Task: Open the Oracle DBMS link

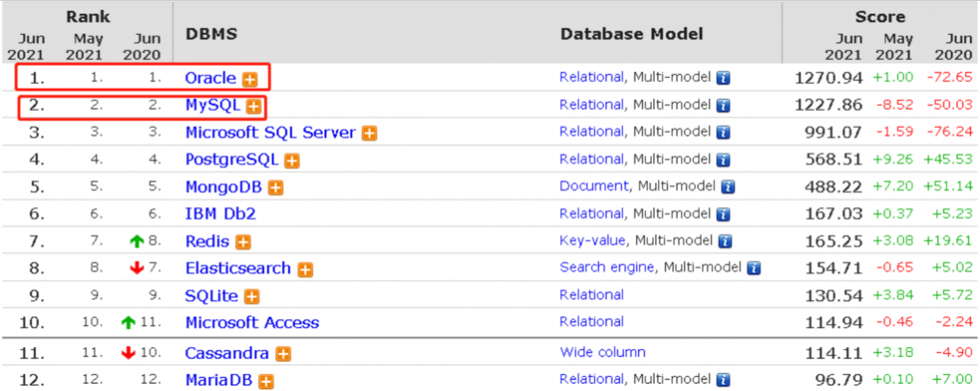Action: click(x=210, y=78)
